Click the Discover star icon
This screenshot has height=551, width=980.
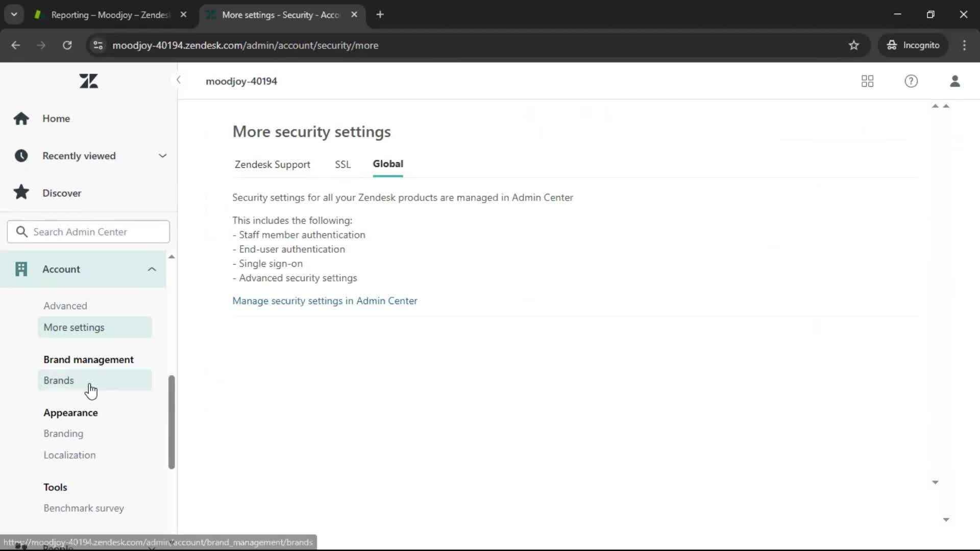tap(21, 192)
